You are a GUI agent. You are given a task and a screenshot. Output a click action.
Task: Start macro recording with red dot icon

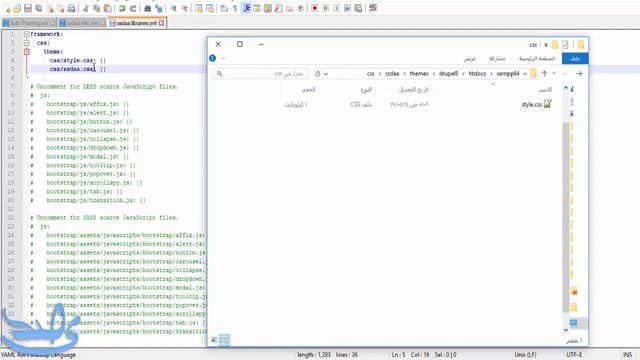tap(315, 9)
